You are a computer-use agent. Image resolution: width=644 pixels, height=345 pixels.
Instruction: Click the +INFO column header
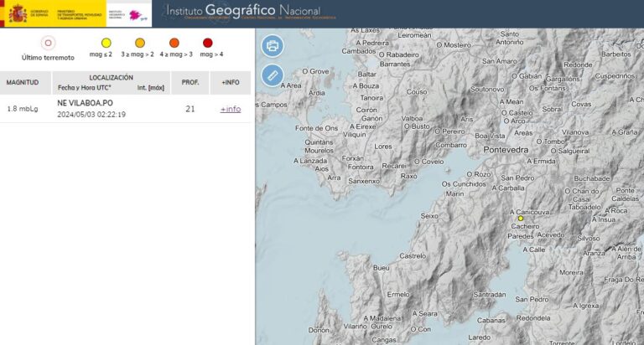coord(231,83)
